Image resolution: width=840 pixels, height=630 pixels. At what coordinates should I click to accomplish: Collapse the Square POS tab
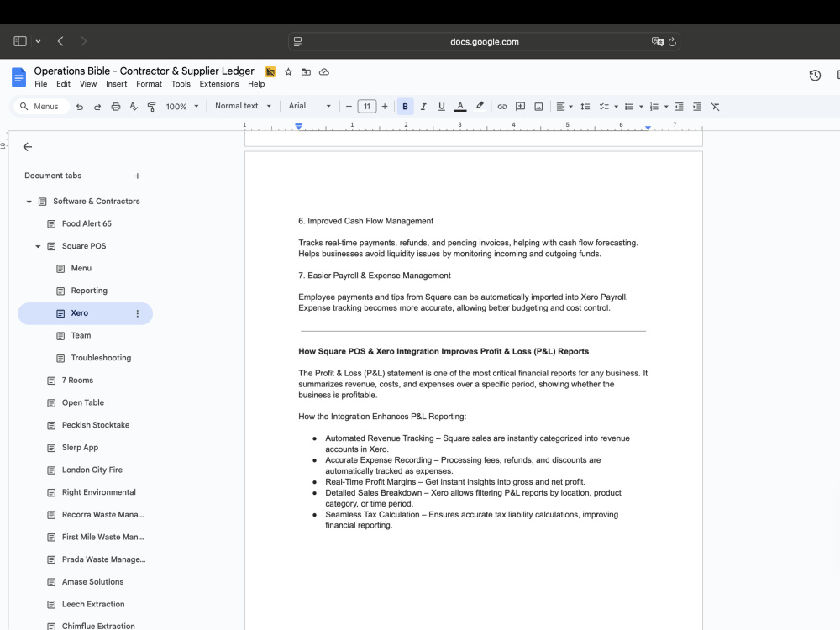point(38,246)
